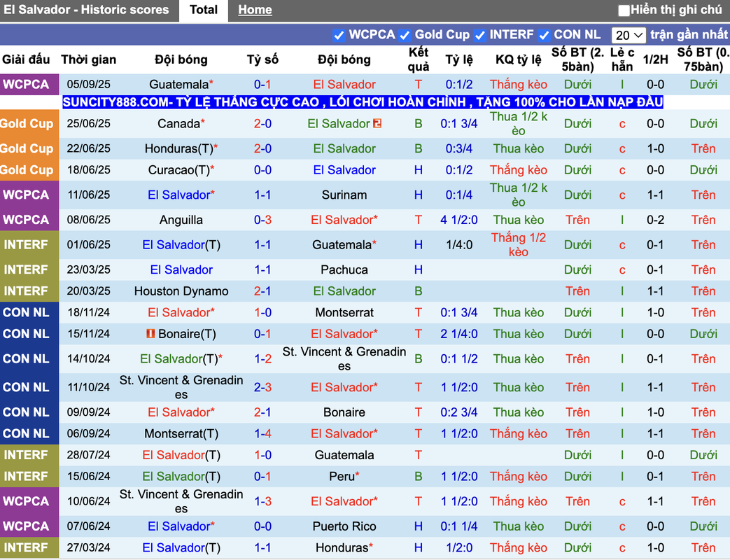
Task: Click red card icon next to El Salvador vs Canada
Action: (377, 123)
